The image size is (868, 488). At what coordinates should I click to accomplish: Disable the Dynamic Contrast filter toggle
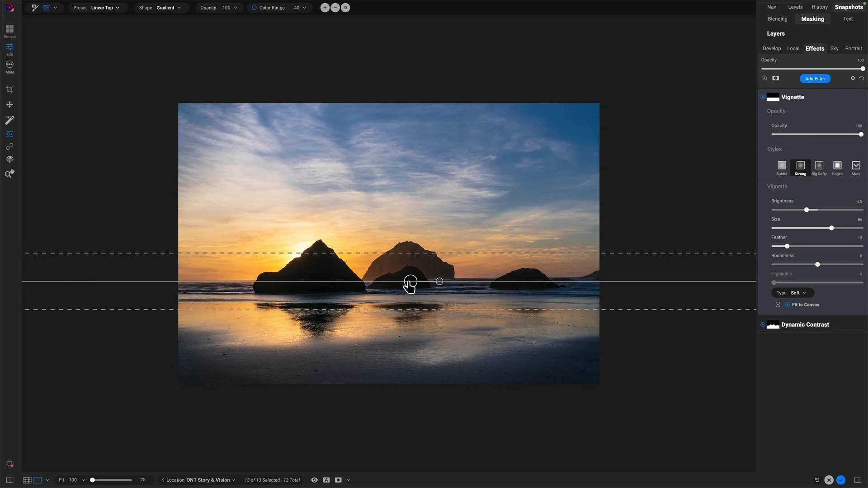tap(763, 324)
